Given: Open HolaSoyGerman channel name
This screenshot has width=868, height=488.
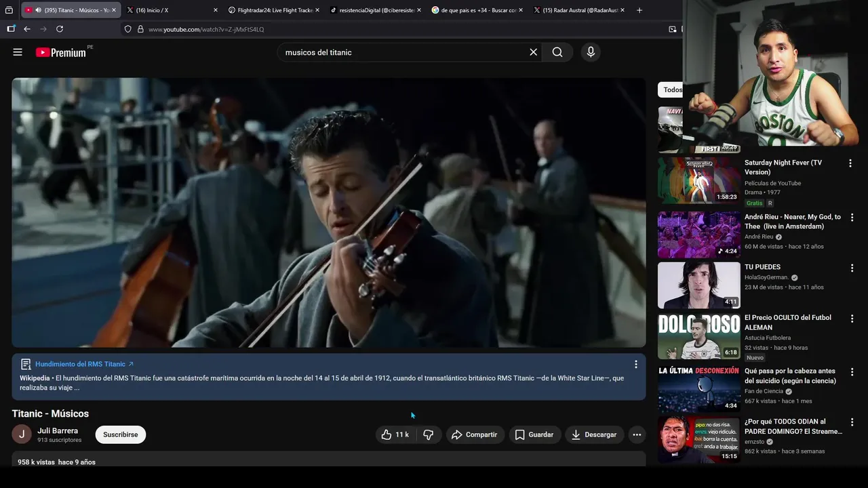Looking at the screenshot, I should [766, 277].
